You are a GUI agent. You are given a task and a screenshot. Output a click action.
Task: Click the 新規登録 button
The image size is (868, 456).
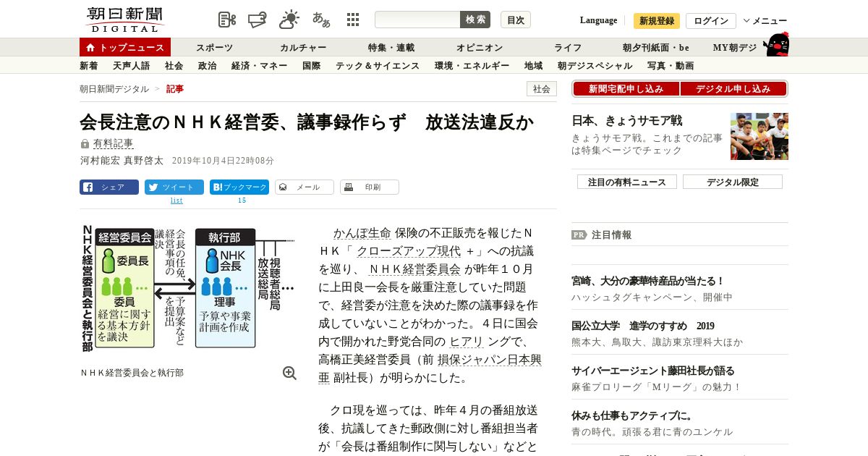(x=657, y=21)
